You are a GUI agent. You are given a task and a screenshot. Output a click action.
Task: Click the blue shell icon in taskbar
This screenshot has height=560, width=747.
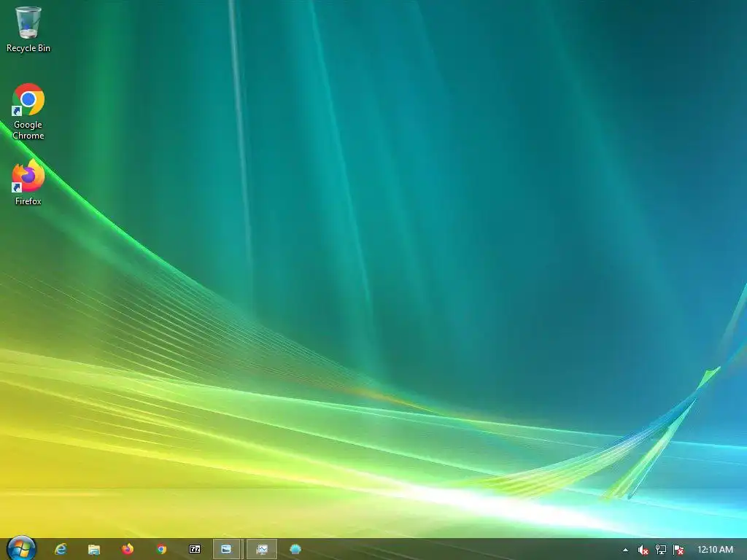tap(295, 550)
